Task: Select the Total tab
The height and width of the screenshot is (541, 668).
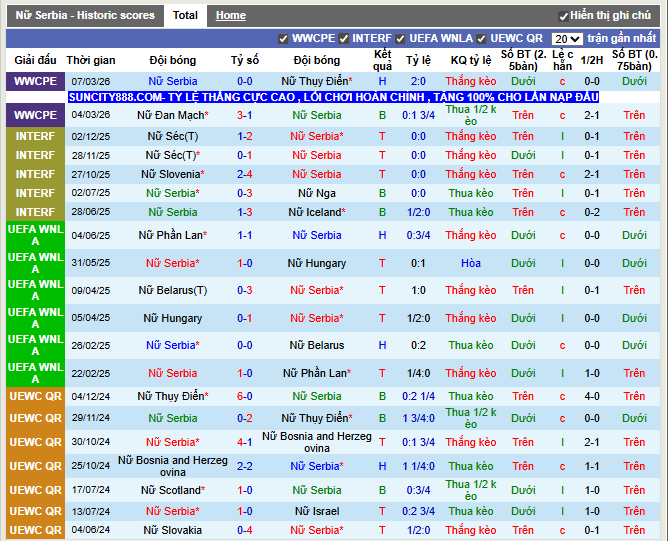Action: click(x=185, y=16)
